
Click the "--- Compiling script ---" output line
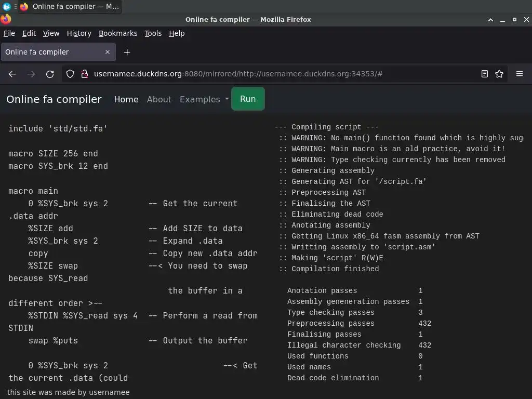point(326,127)
